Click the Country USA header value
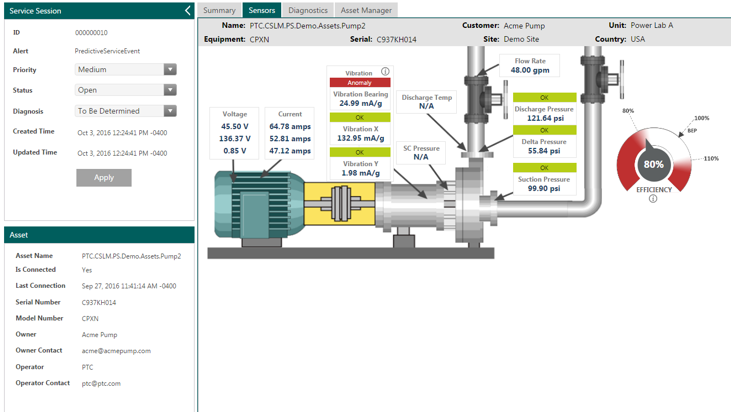The width and height of the screenshot is (731, 412). pyautogui.click(x=638, y=39)
